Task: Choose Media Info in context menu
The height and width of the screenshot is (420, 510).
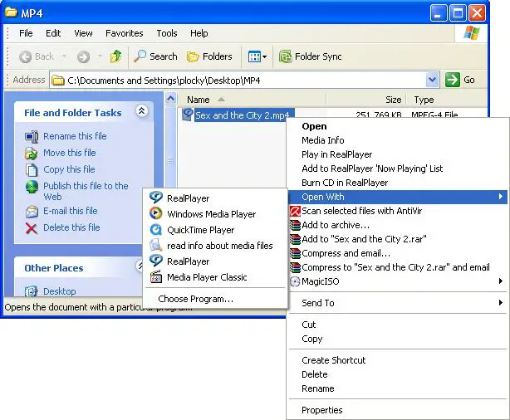Action: (398, 140)
